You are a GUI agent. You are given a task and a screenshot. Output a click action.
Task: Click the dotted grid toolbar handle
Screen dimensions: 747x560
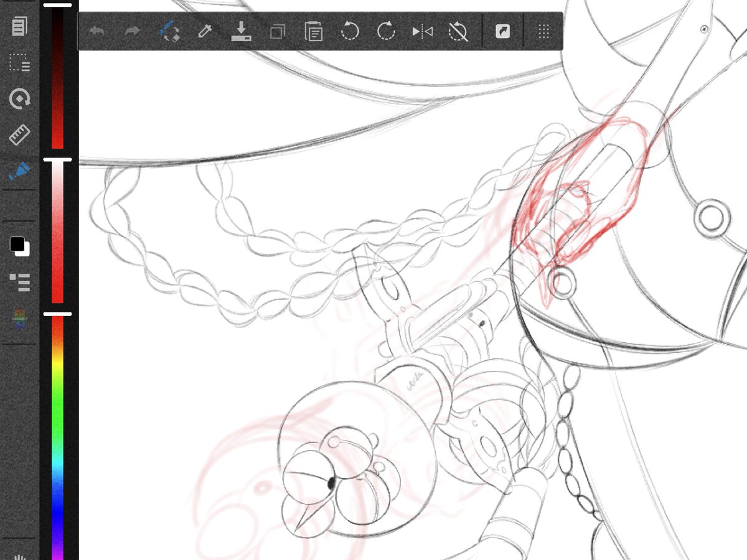click(x=543, y=31)
